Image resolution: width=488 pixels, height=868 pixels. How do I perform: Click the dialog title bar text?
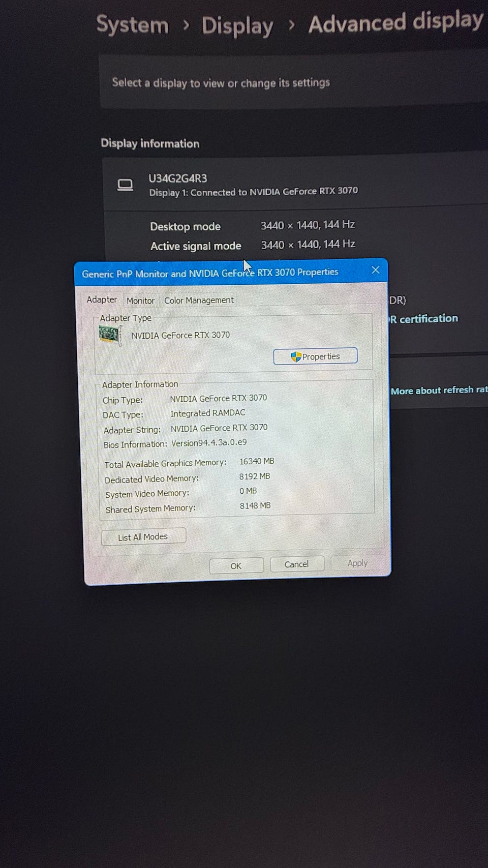[210, 273]
